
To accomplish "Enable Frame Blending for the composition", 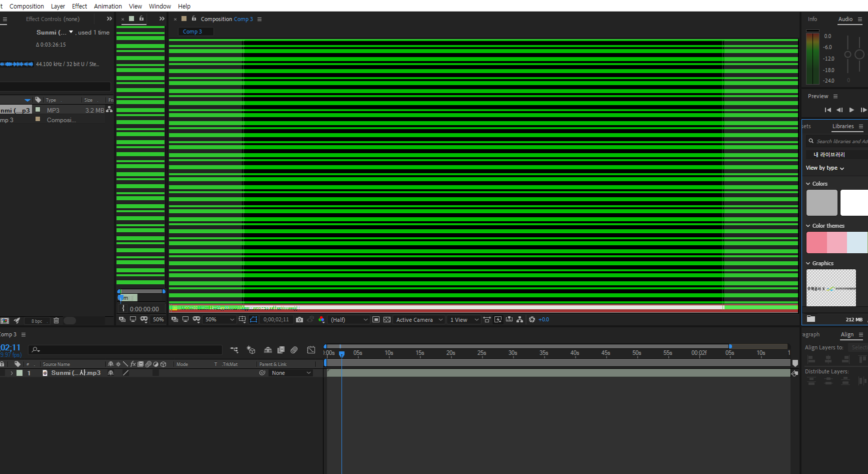I will point(281,350).
